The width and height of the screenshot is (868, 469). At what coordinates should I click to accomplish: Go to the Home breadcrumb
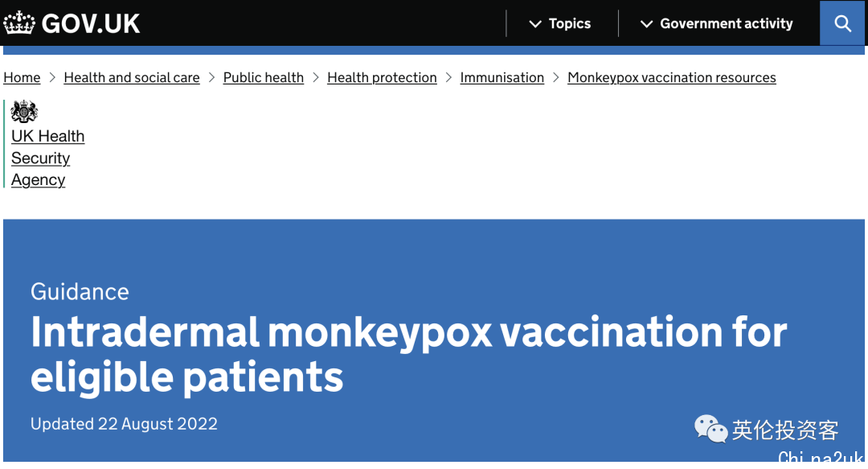22,77
